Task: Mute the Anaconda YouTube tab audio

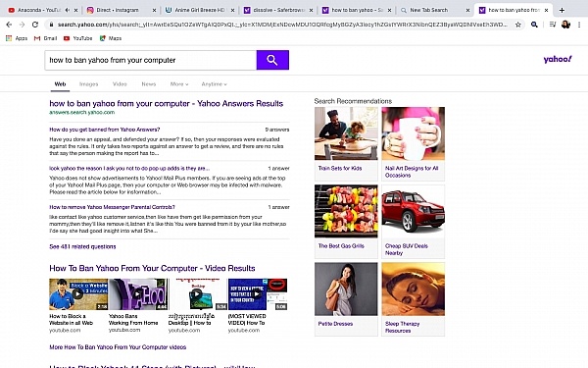Action: pyautogui.click(x=67, y=10)
